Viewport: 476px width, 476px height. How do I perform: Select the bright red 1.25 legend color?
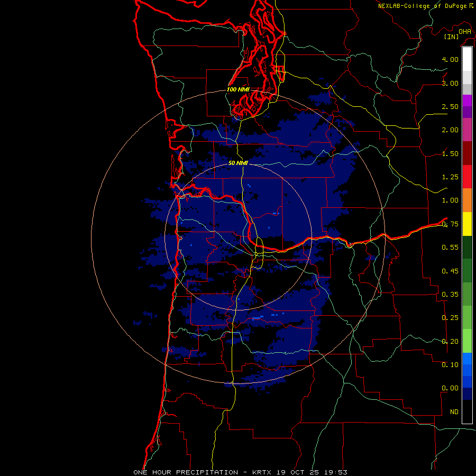(x=467, y=177)
